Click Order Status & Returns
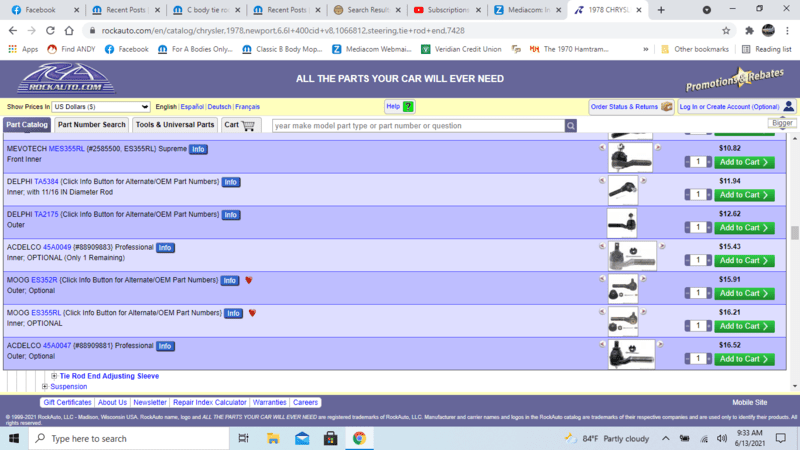Viewport: 800px width, 450px height. (x=631, y=107)
